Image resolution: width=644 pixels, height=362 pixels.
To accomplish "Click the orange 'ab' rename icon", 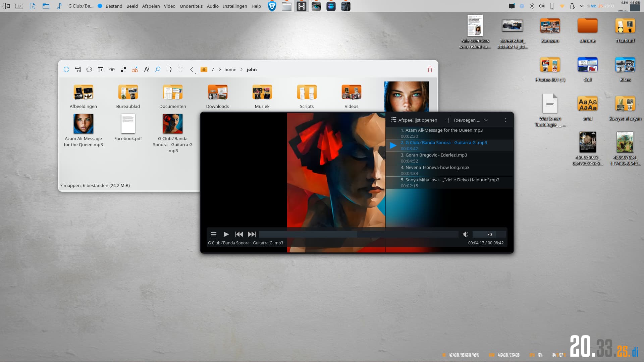I will pyautogui.click(x=135, y=69).
